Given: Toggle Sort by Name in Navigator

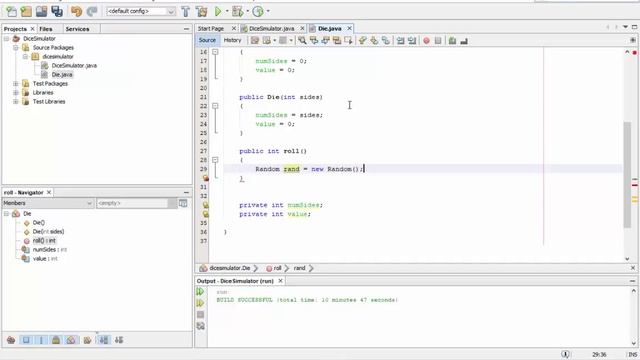Looking at the screenshot, I should coord(104,340).
